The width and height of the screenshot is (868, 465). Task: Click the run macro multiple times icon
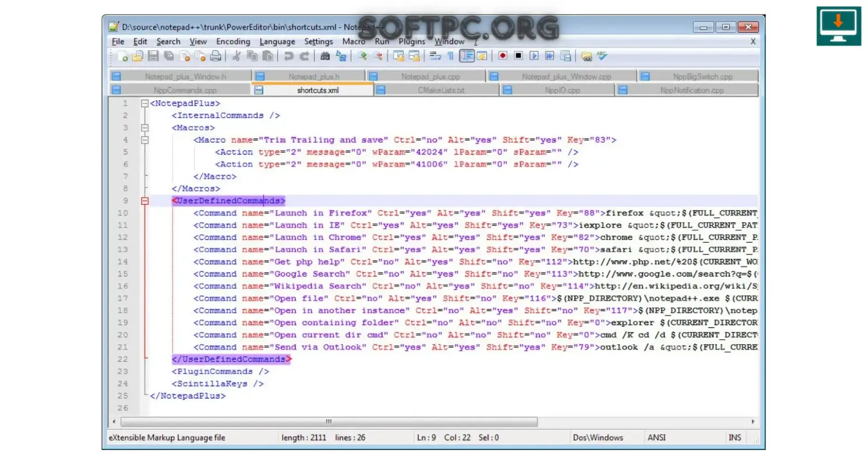tap(550, 56)
